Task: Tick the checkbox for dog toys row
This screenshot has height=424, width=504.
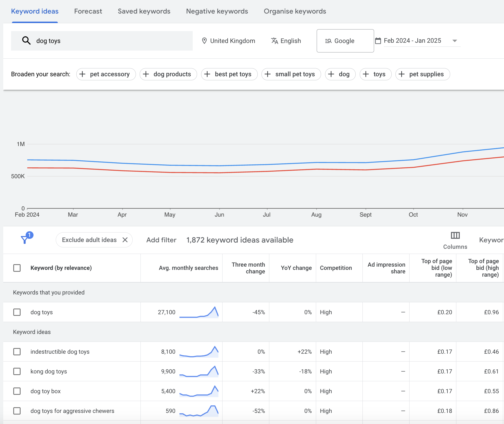Action: point(17,312)
